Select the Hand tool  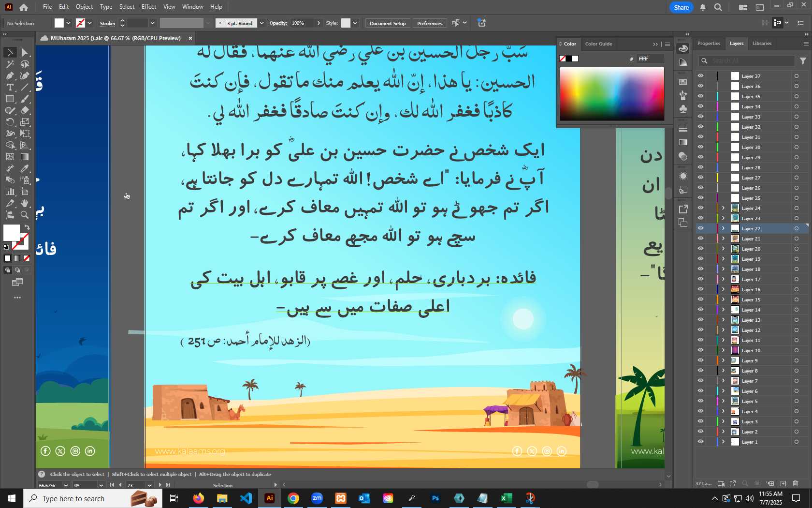25,203
